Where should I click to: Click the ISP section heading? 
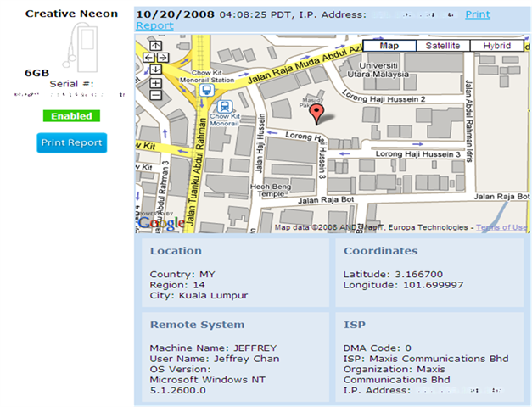tap(355, 325)
